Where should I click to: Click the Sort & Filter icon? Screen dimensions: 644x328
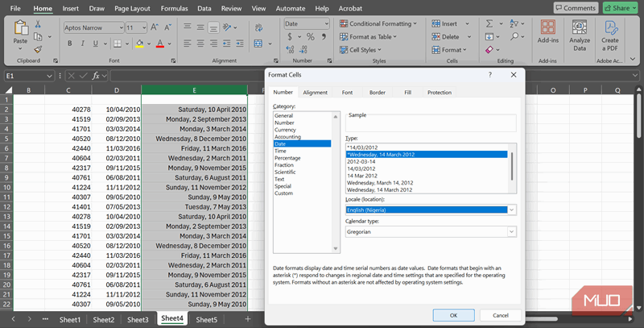point(514,24)
